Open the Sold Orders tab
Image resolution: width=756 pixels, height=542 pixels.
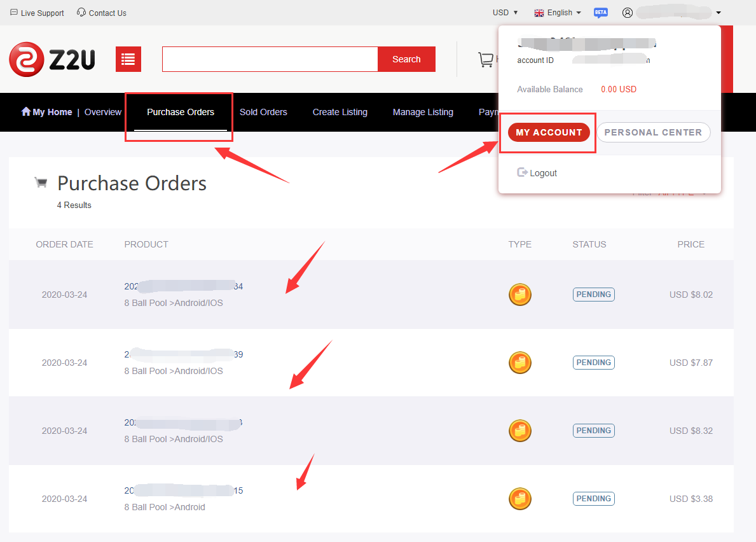click(x=263, y=112)
